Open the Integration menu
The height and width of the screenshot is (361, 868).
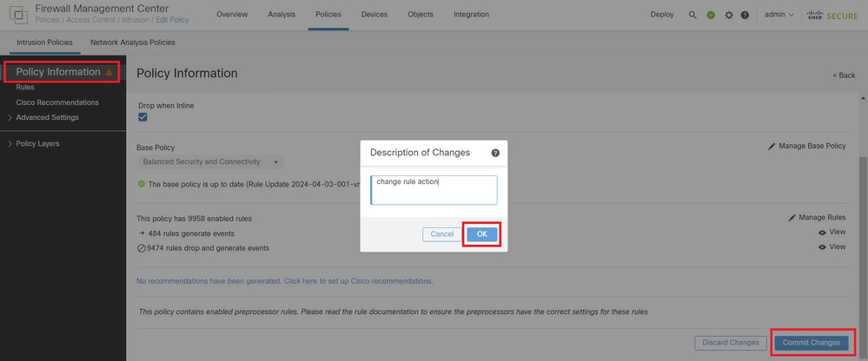(471, 15)
